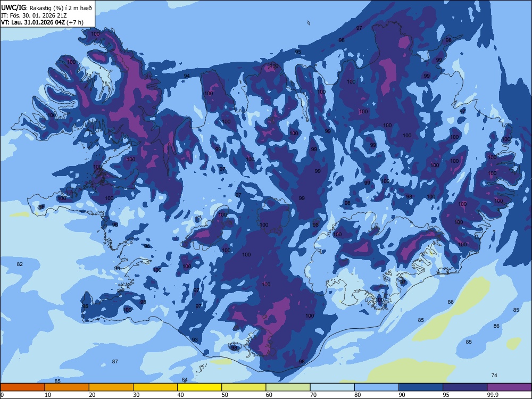Click the '0' label on the legend scale
Viewport: 532px width, 399px height.
click(x=2, y=395)
